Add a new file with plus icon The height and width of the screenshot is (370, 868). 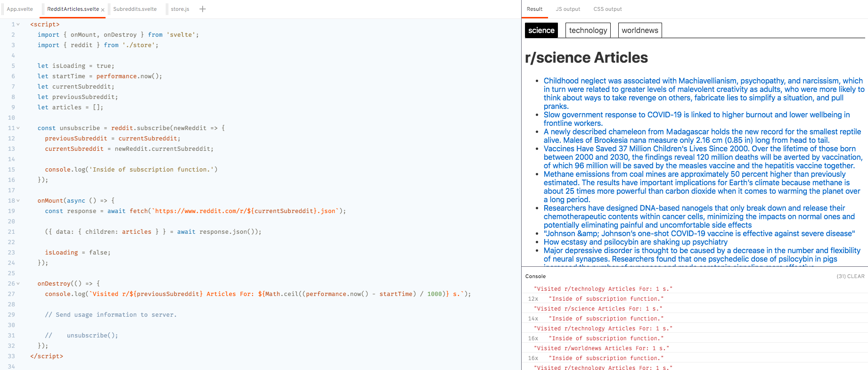click(x=203, y=9)
